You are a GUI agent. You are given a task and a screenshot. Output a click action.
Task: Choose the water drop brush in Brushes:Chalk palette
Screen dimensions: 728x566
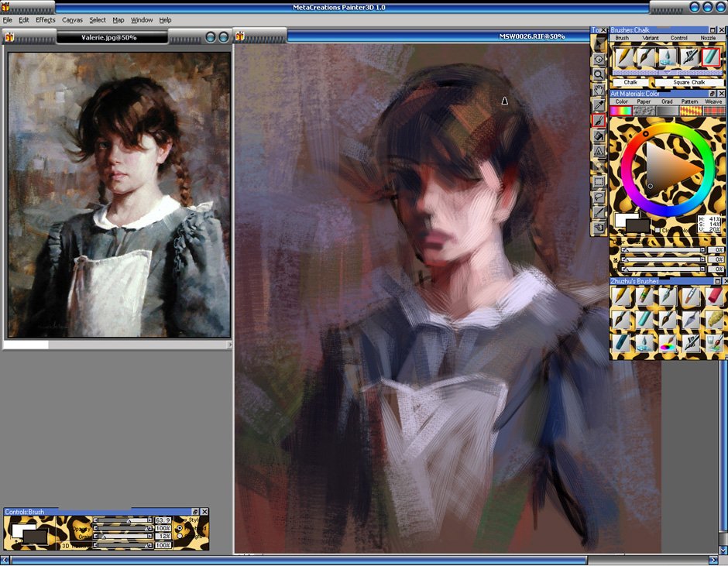667,57
